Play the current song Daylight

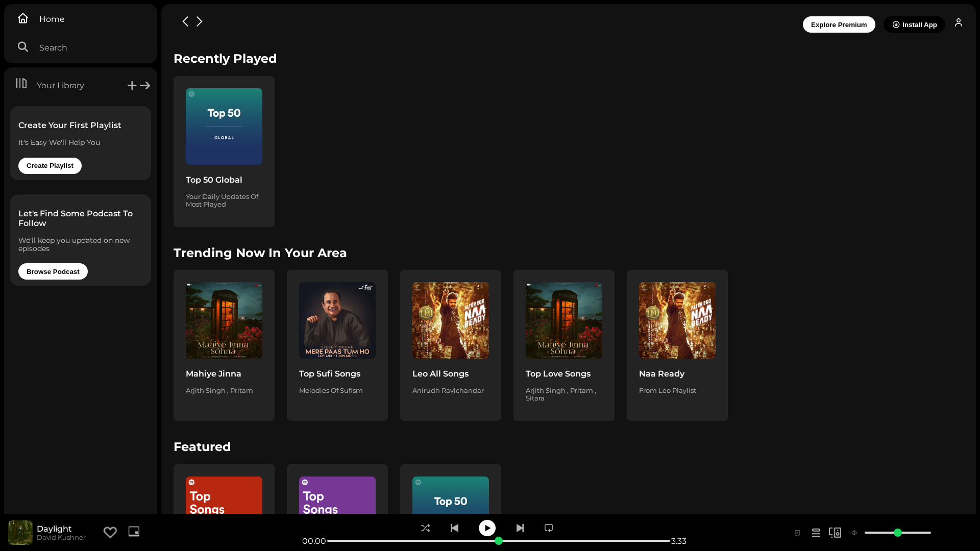tap(487, 528)
